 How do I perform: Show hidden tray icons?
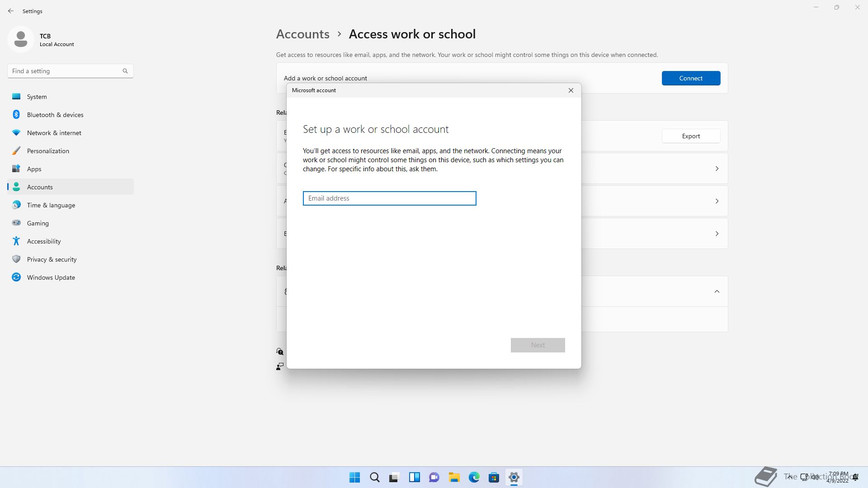[790, 477]
